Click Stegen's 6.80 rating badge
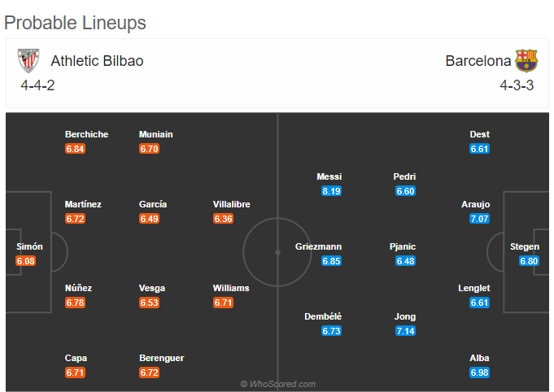This screenshot has width=554, height=392. (x=529, y=261)
